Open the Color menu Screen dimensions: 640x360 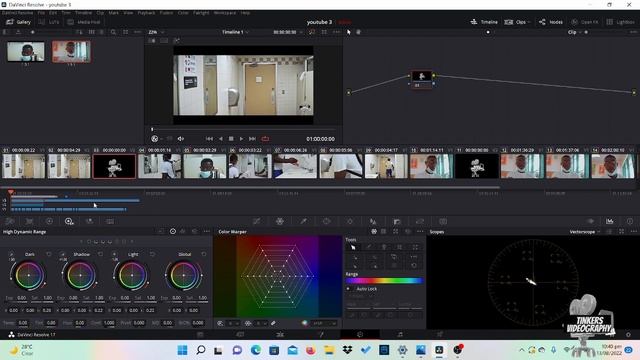click(x=183, y=13)
